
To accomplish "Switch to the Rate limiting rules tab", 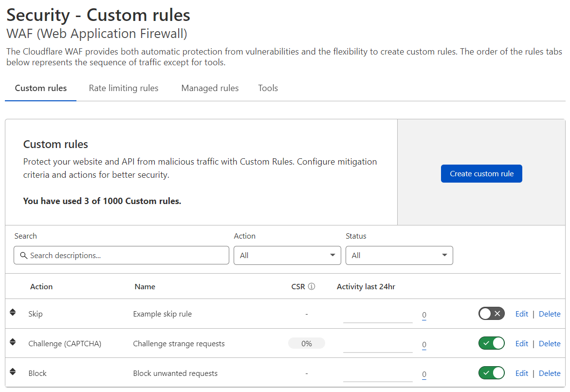I will (124, 88).
